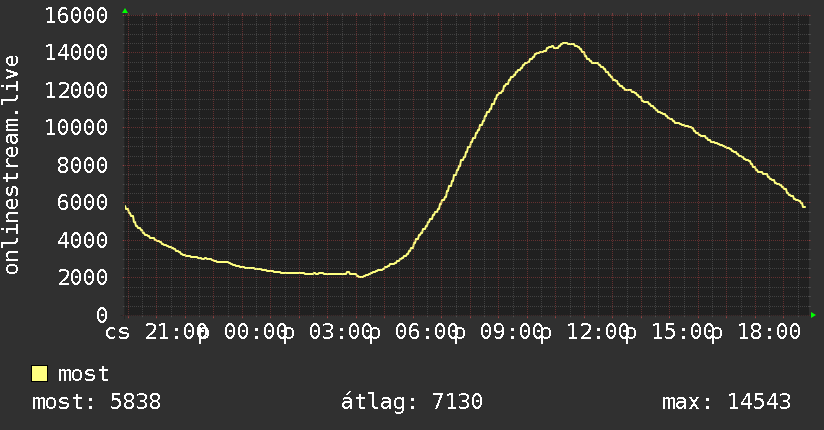Click the yellow 'most' legend swatch
The width and height of the screenshot is (824, 430).
pos(39,374)
